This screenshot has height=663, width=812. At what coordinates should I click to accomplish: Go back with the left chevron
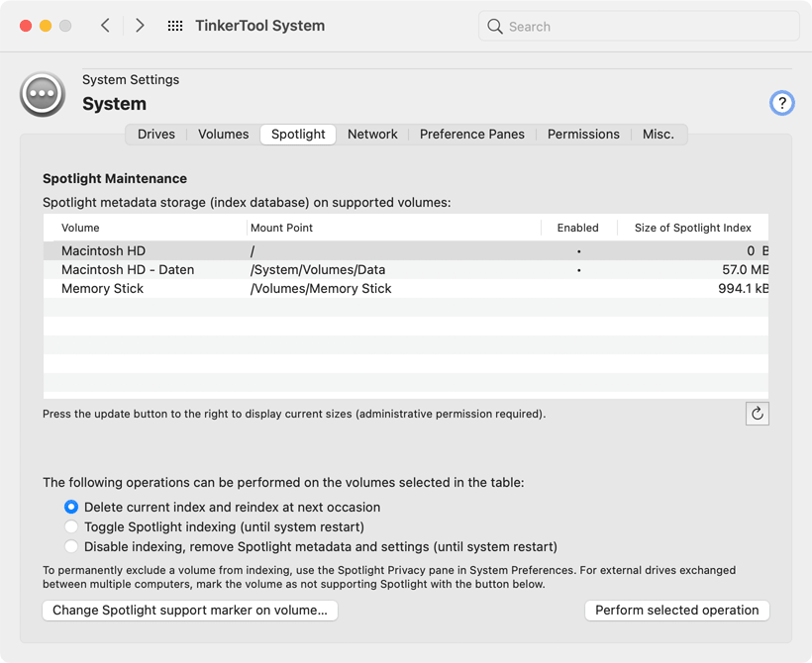click(105, 26)
